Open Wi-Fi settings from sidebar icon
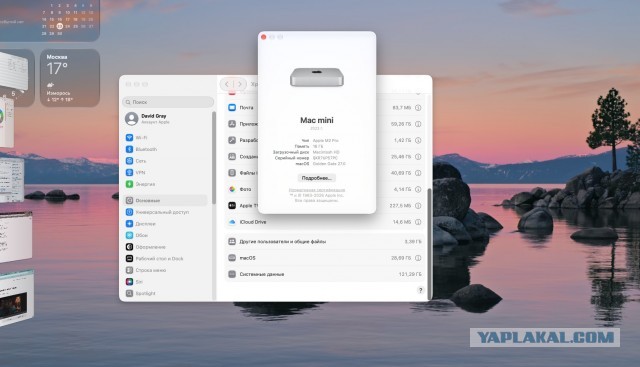Image resolution: width=640 pixels, height=367 pixels. point(129,138)
